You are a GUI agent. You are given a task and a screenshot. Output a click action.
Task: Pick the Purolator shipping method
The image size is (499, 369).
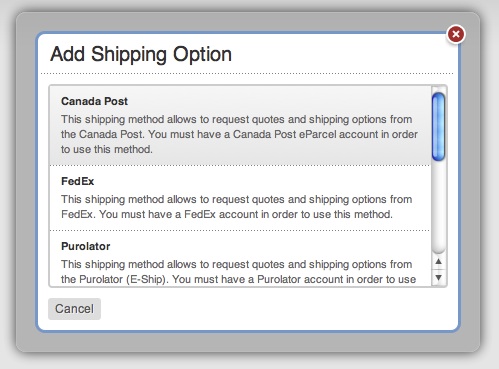[240, 259]
